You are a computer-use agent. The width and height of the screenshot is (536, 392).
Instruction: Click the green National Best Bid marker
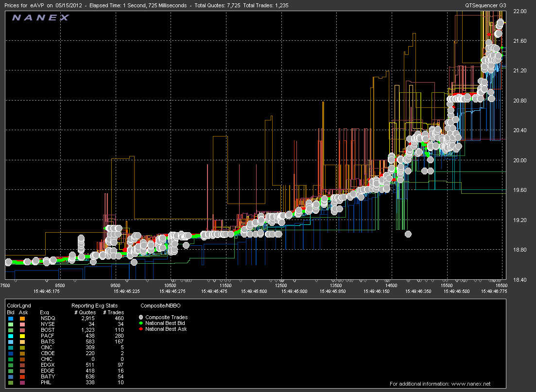point(141,323)
